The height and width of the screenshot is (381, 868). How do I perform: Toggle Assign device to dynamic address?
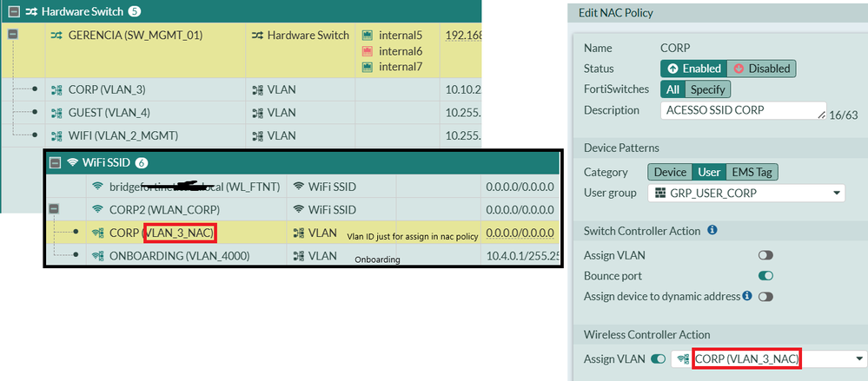[x=765, y=297]
